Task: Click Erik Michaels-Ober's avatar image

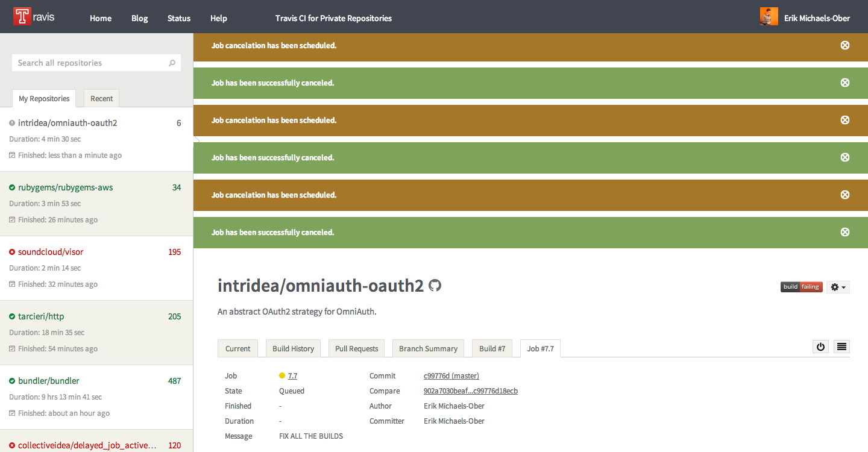Action: tap(769, 16)
